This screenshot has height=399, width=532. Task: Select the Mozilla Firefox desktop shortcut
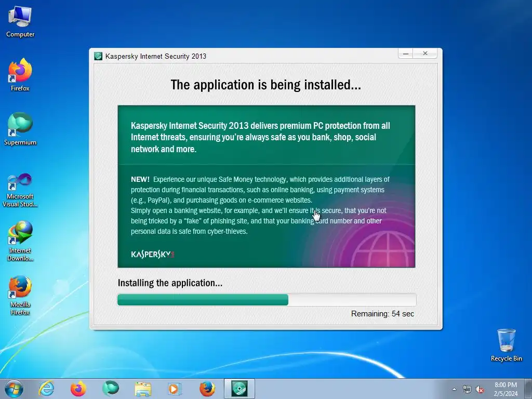[20, 295]
